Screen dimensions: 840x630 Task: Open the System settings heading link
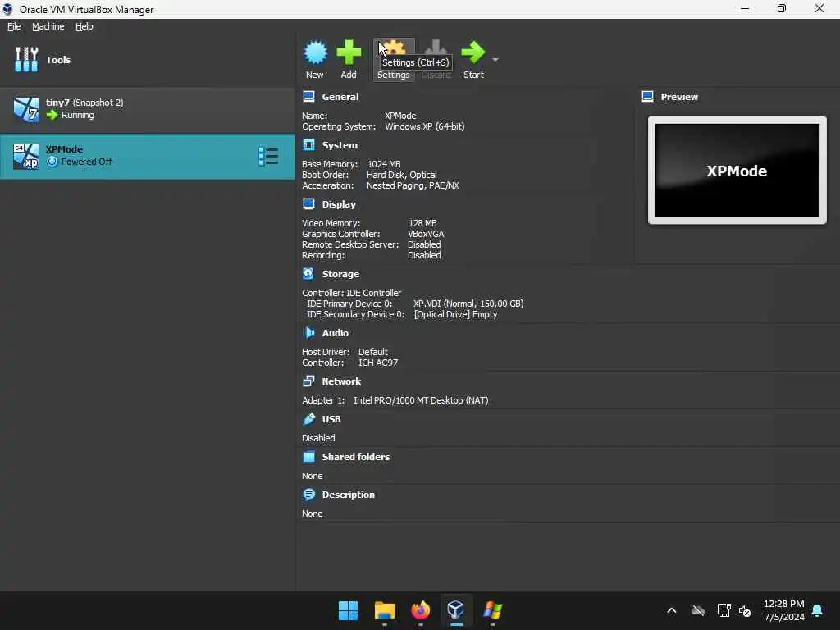click(340, 145)
